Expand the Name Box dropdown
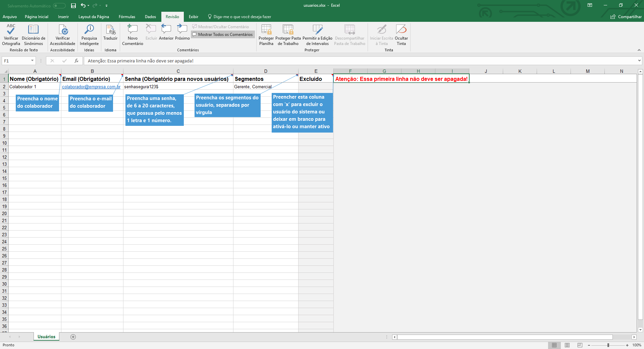The height and width of the screenshot is (349, 644). coord(33,61)
